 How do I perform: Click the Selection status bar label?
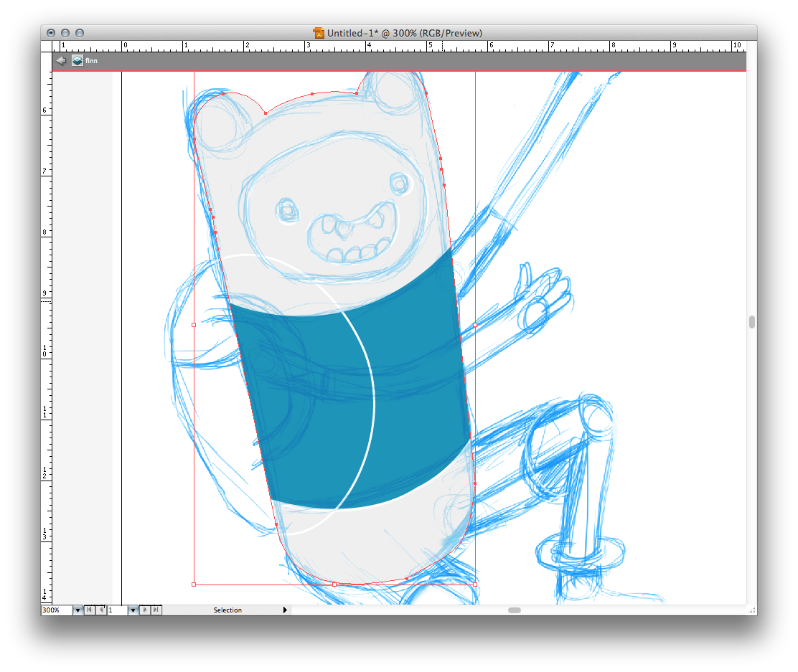(x=227, y=610)
